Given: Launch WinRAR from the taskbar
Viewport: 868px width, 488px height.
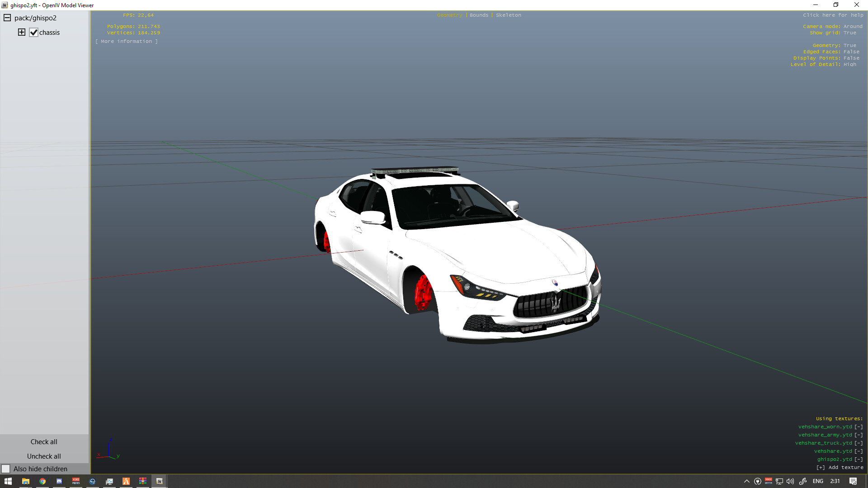Looking at the screenshot, I should (x=143, y=481).
